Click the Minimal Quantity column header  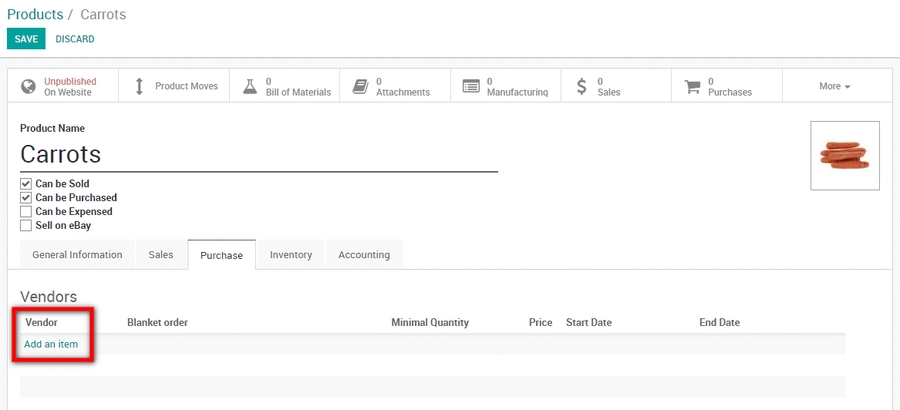430,322
